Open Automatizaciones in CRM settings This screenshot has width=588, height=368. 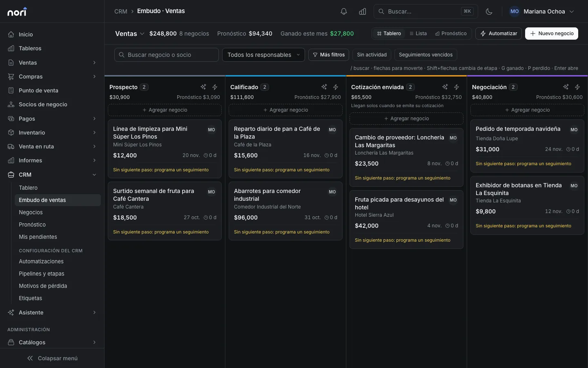click(x=58, y=261)
